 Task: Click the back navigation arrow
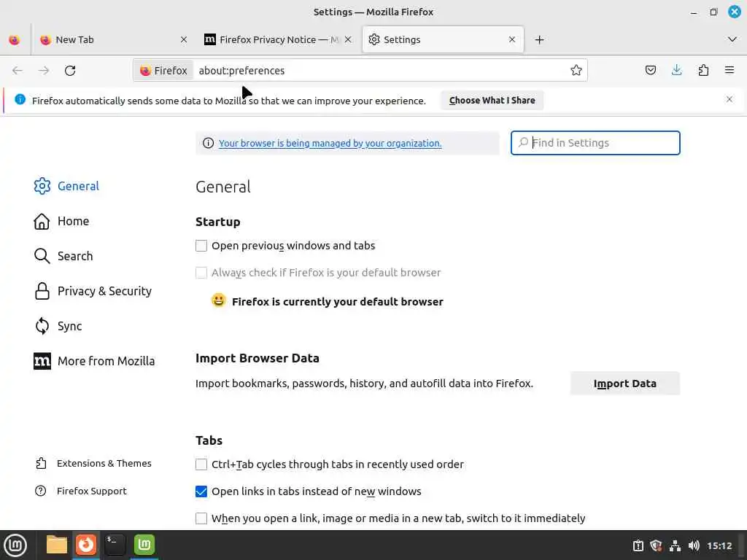(18, 71)
